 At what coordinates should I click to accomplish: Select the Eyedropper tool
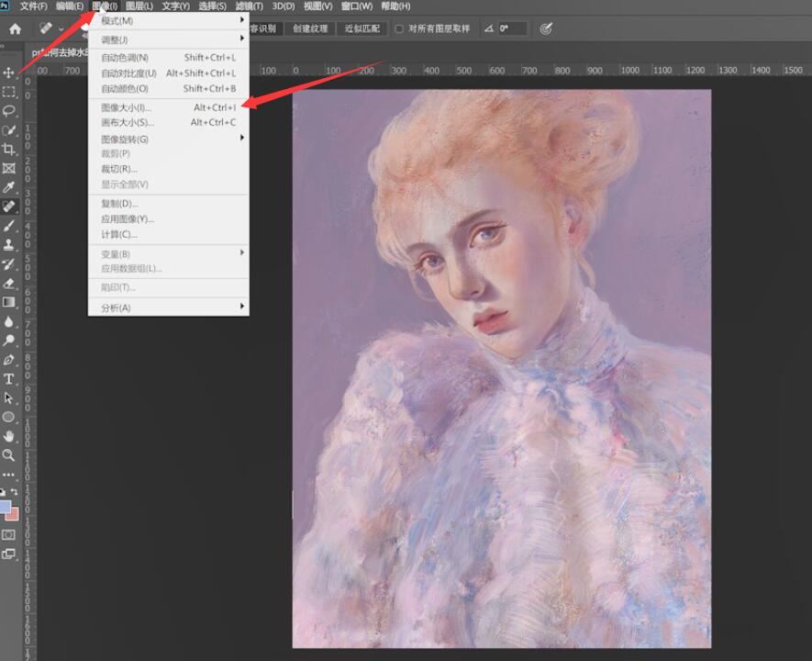point(9,187)
